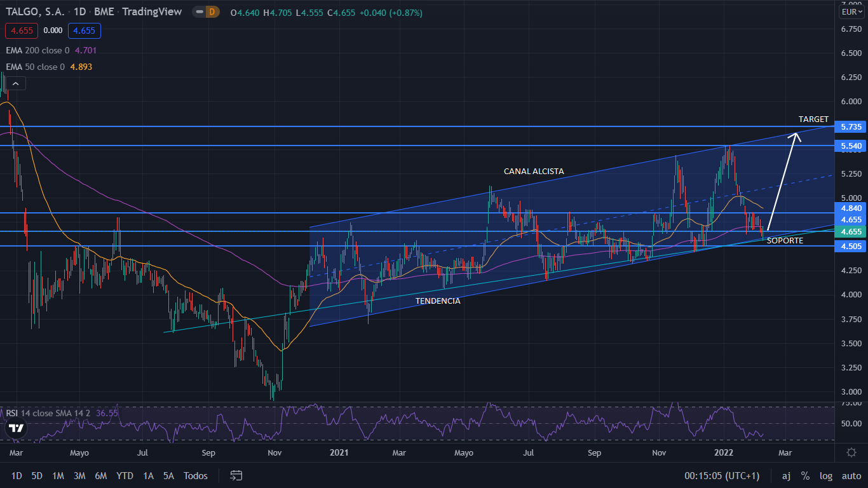Click the blue 4.655 buy price box
The height and width of the screenshot is (488, 868).
(x=85, y=30)
